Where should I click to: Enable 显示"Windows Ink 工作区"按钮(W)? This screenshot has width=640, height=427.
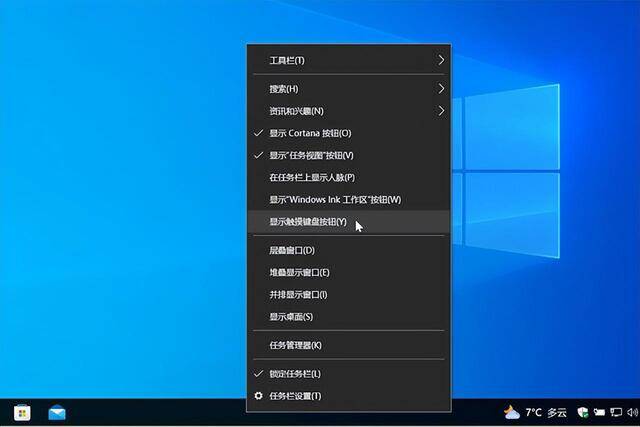click(349, 200)
